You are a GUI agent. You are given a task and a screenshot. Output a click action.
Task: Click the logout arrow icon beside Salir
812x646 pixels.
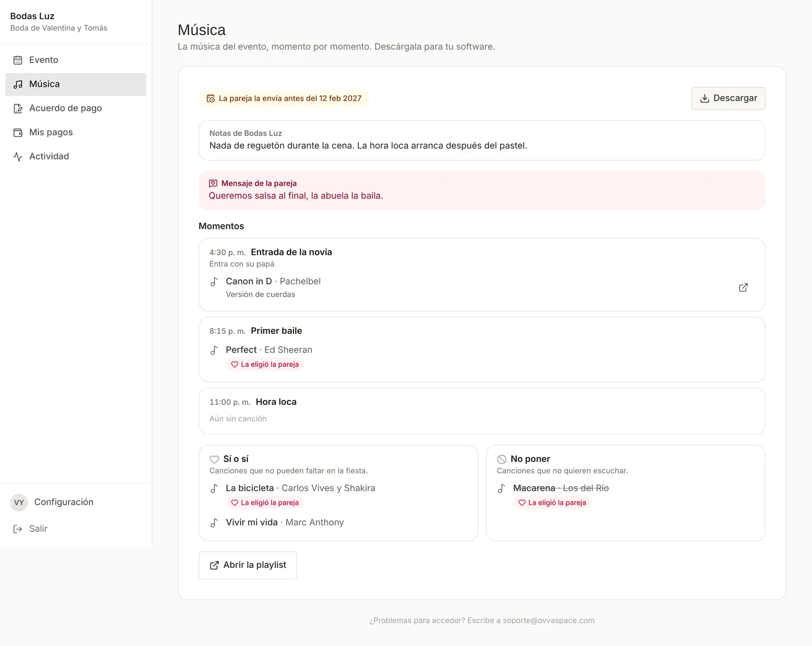tap(18, 529)
